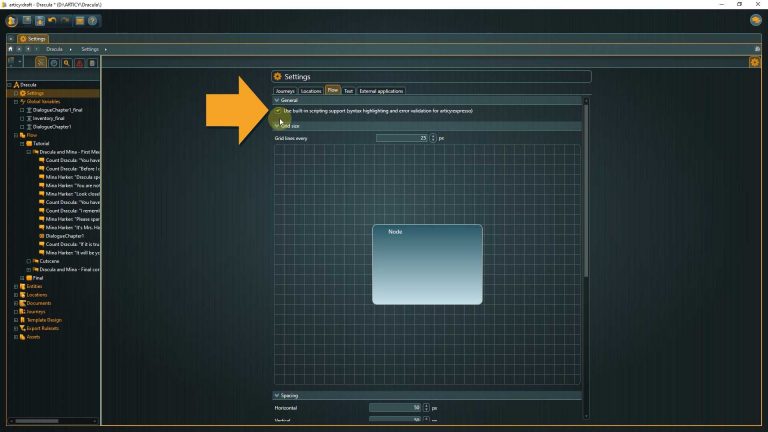Viewport: 768px width, 432px height.
Task: Select Locations in navigator tree
Action: pos(37,295)
